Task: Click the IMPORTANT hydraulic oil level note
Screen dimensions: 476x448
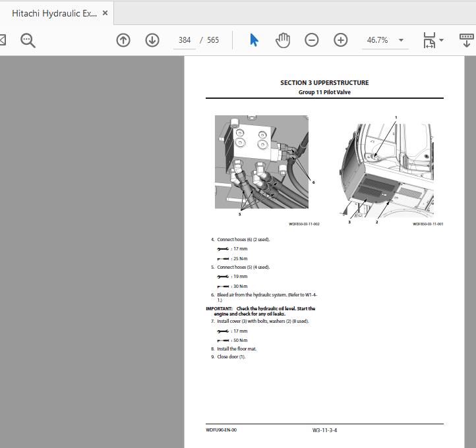Action: click(x=260, y=311)
